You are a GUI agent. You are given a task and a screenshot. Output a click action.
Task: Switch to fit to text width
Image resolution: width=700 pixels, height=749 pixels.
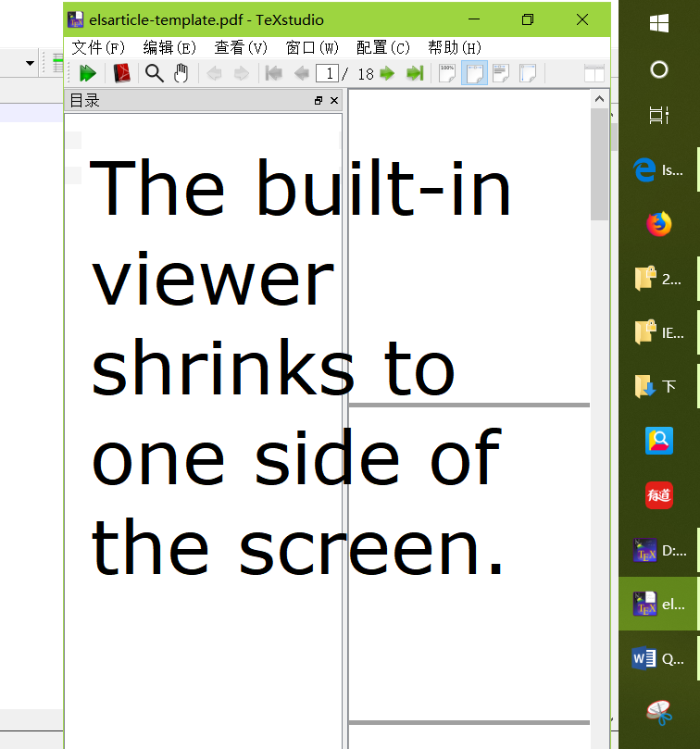tap(501, 73)
